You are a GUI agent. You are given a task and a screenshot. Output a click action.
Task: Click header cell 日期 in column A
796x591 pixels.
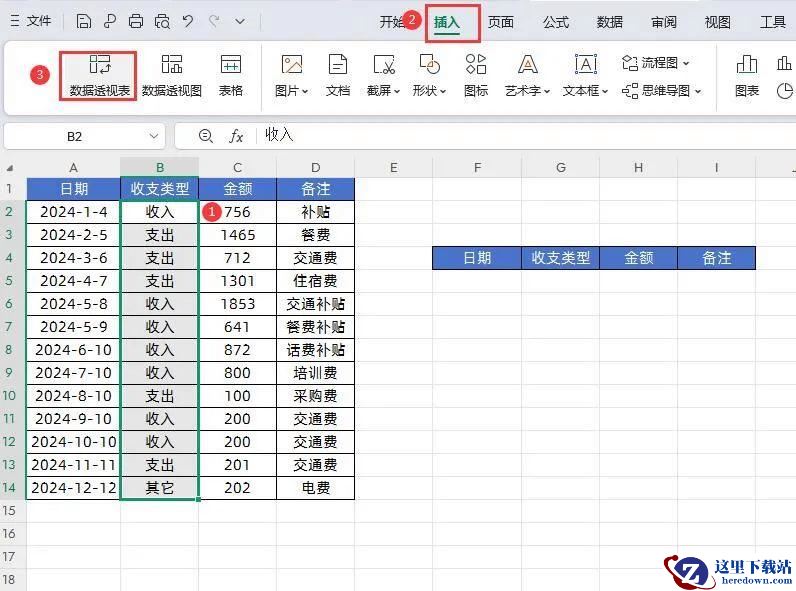coord(74,189)
